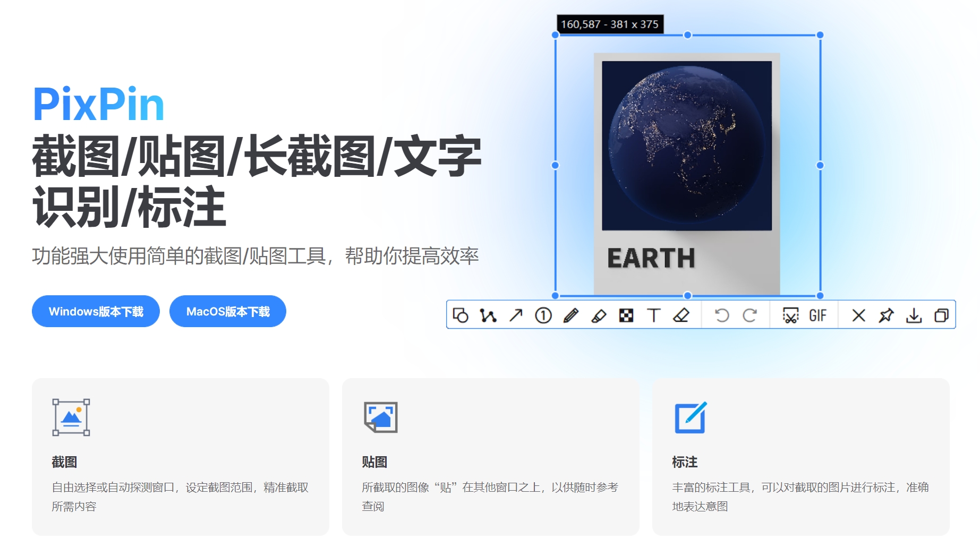The width and height of the screenshot is (980, 547).
Task: Start long screenshot with scissors icon
Action: [x=790, y=315]
